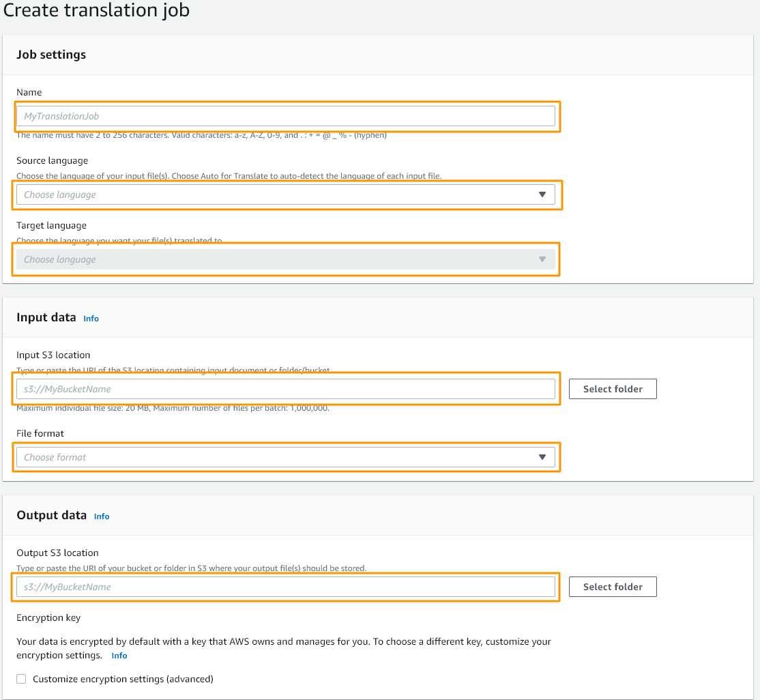Open the Source language dropdown
The image size is (760, 700).
(287, 194)
